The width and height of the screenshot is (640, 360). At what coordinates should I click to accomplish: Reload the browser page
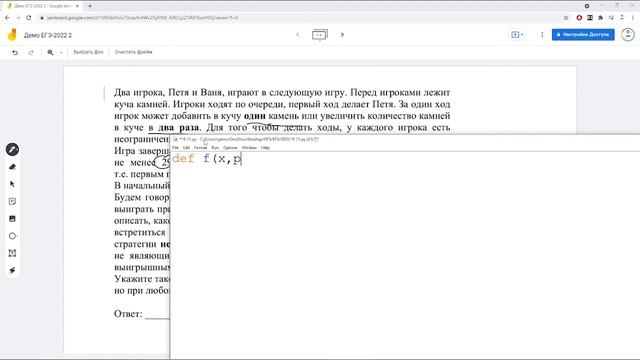click(29, 18)
